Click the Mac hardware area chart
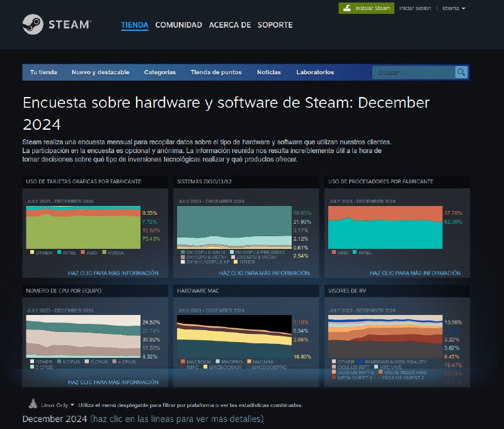Screen dimensions: 504x429 click(234, 336)
